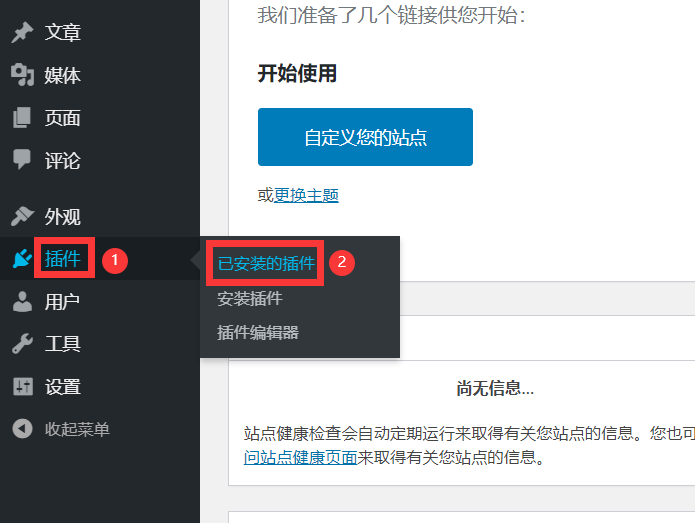Click the sliders icon beside 设置
The width and height of the screenshot is (695, 523).
[x=22, y=386]
